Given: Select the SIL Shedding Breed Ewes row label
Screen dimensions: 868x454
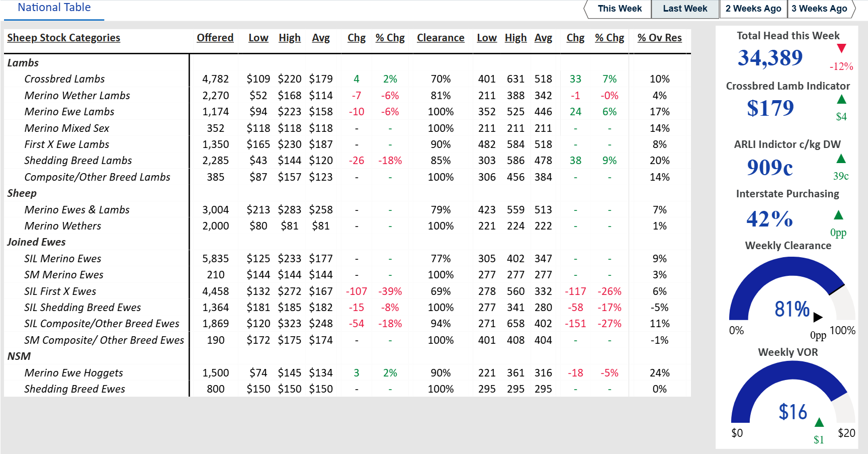Looking at the screenshot, I should pyautogui.click(x=82, y=308).
